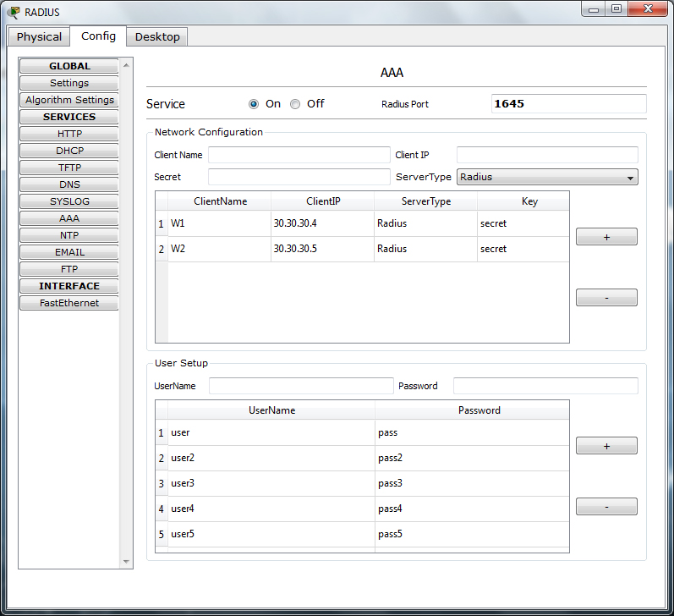
Task: Open the TFTP service page
Action: click(x=69, y=168)
